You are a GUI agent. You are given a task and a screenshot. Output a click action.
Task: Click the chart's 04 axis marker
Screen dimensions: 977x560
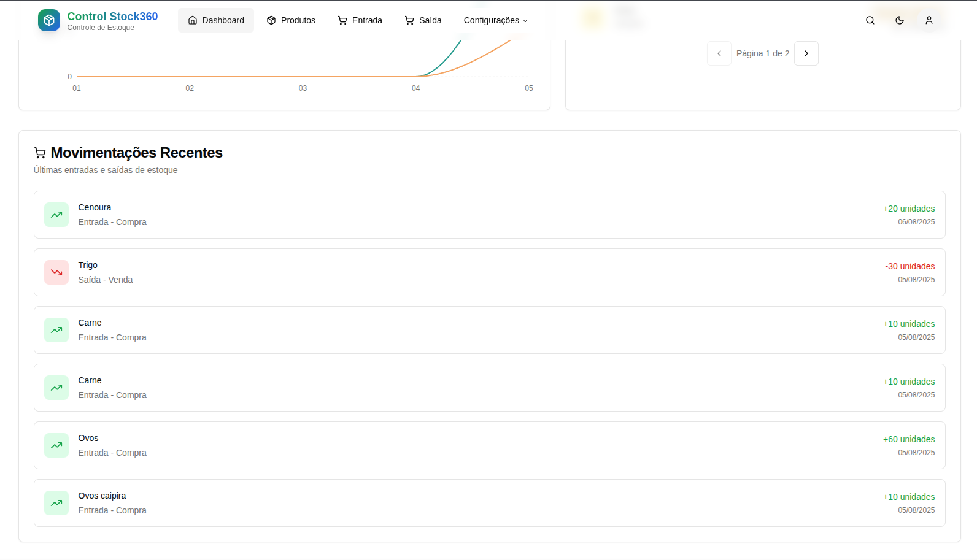coord(416,88)
